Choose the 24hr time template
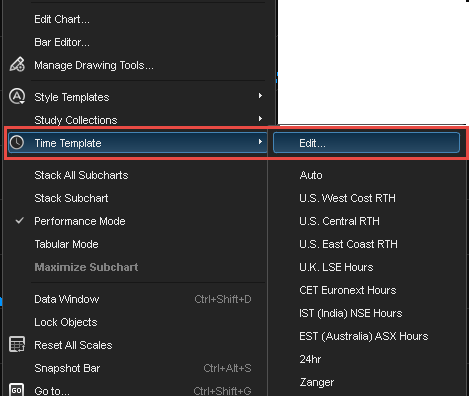Screen dimensions: 469x396 310,359
